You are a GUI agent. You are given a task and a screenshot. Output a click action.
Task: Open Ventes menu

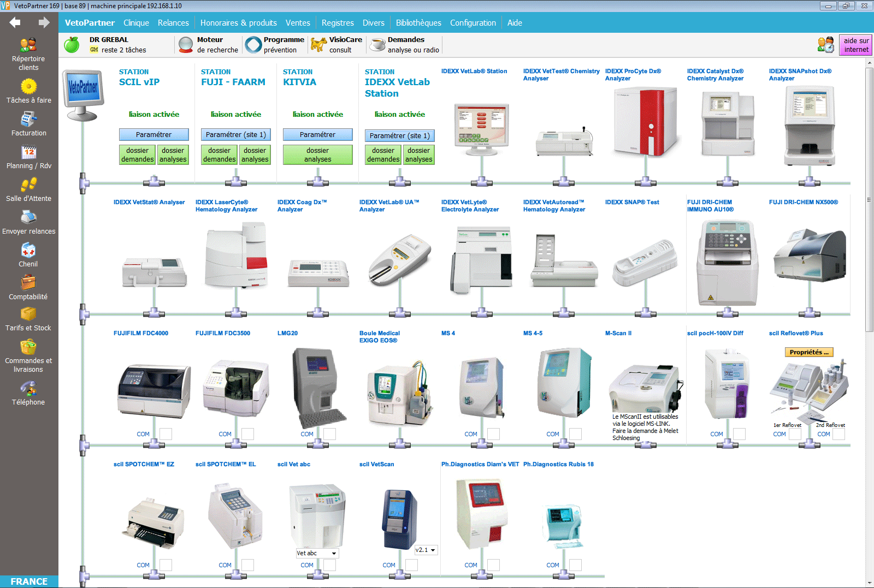click(298, 23)
